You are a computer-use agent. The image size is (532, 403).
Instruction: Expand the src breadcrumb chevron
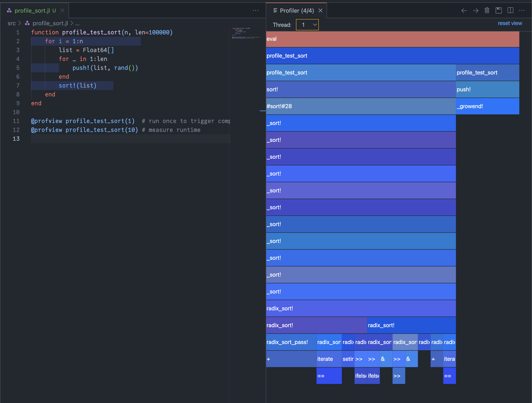20,23
